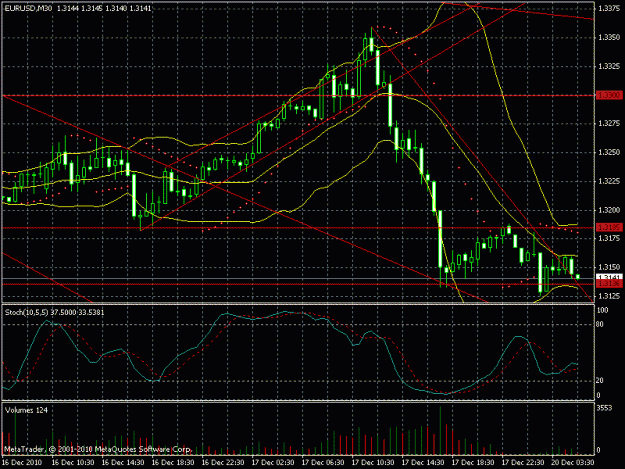Click the 1.3200 price axis label
This screenshot has width=625, height=469.
[609, 210]
